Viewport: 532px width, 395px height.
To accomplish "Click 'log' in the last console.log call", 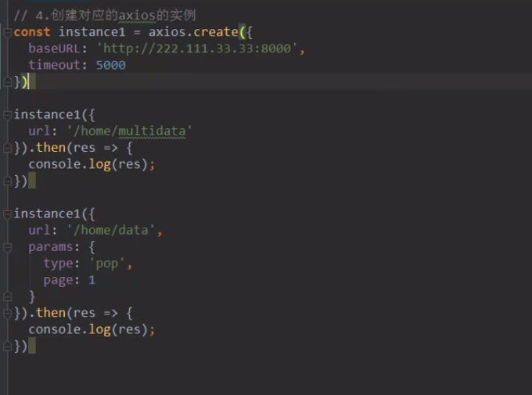I will point(100,330).
